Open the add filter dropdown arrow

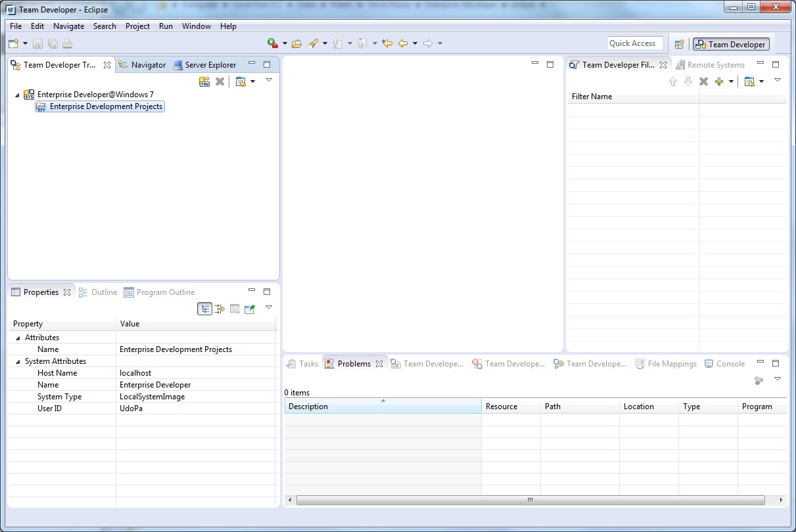(731, 81)
